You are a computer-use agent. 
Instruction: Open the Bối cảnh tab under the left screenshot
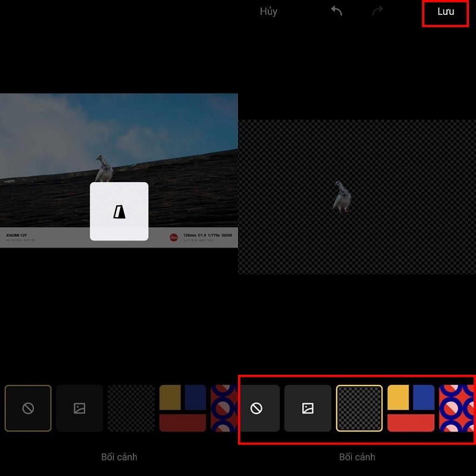coord(119,457)
